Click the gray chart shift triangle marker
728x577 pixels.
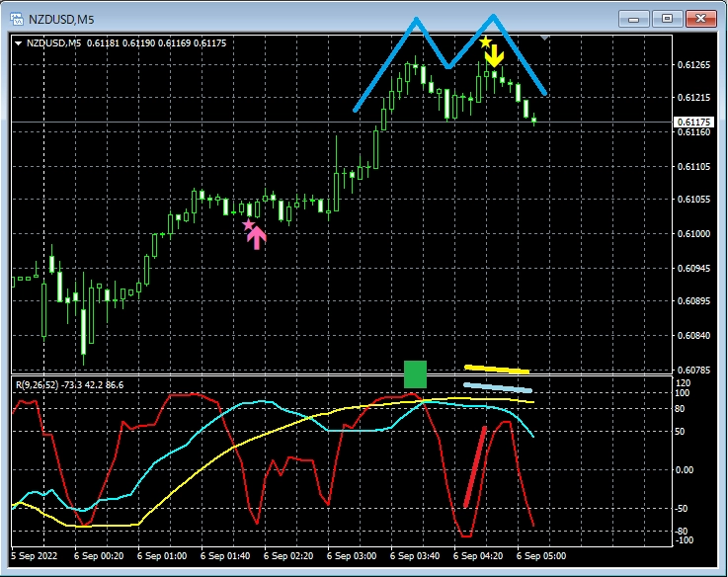click(546, 36)
